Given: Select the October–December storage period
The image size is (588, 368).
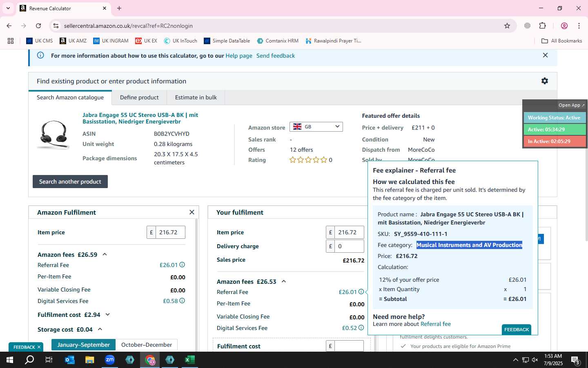Looking at the screenshot, I should pos(147,345).
